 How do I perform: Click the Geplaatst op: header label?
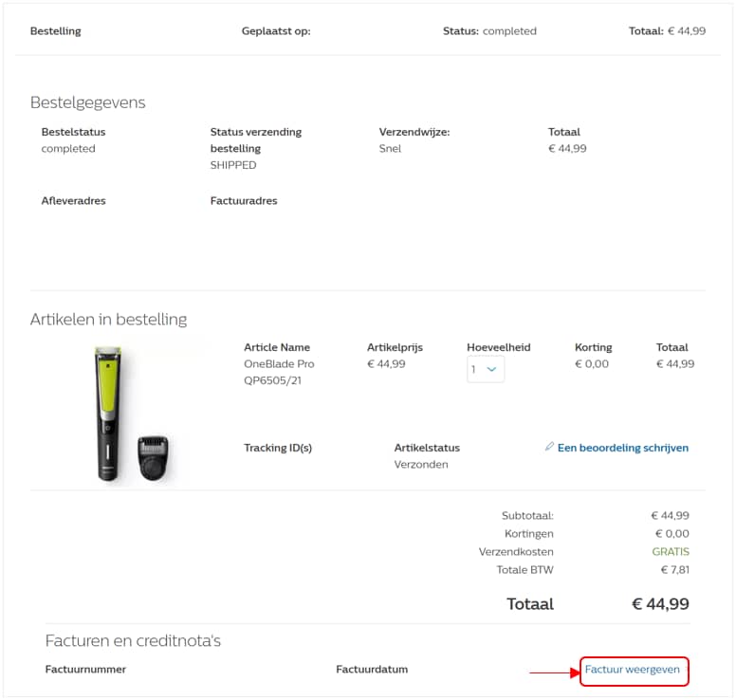[276, 31]
